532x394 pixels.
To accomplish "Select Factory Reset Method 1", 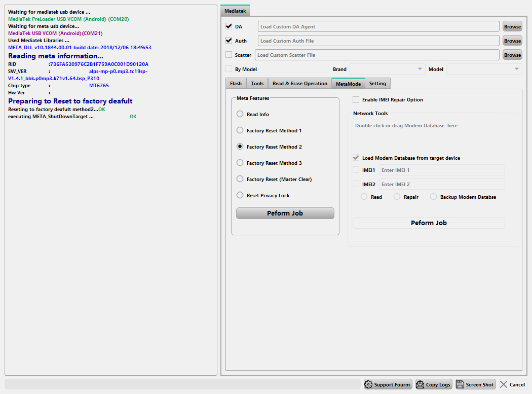I will 240,130.
